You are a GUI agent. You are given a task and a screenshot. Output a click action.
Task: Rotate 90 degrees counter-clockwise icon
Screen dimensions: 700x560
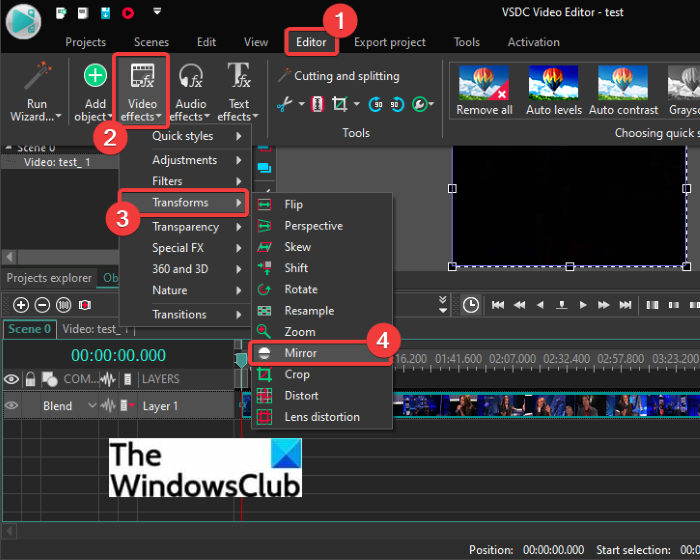pyautogui.click(x=396, y=104)
